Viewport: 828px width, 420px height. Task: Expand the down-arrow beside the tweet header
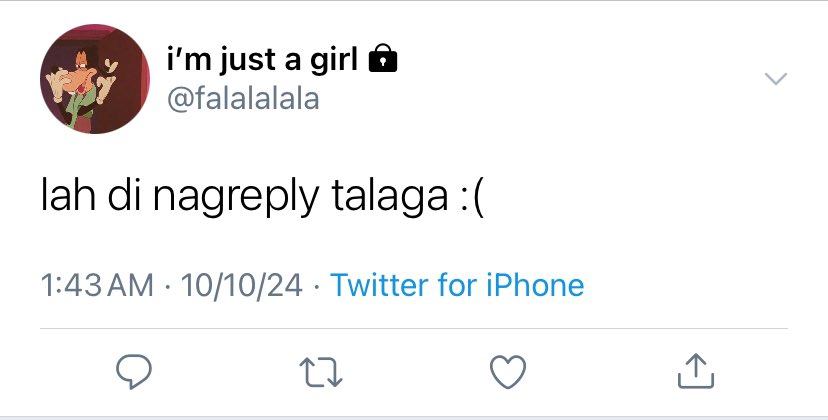776,79
